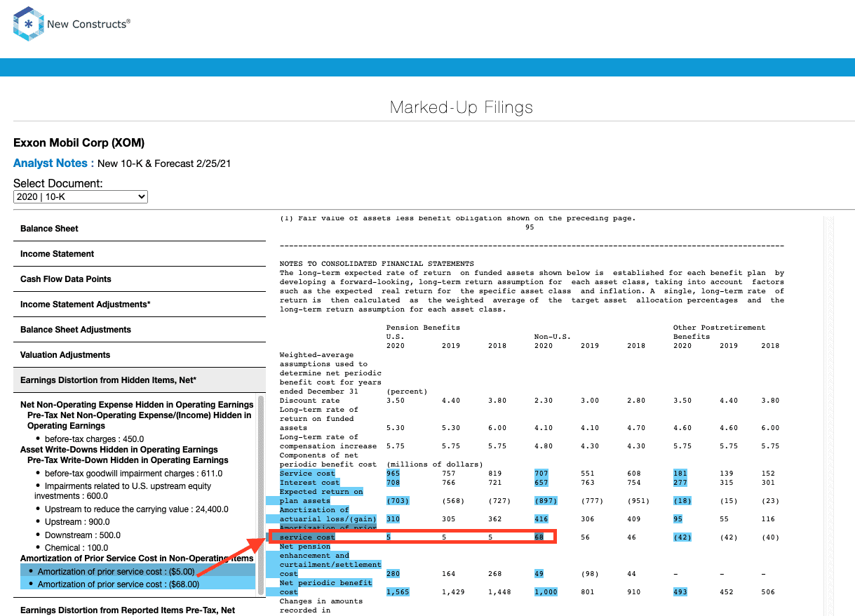Collapse Earnings Distortion from Hidden Items, Net
This screenshot has width=855, height=616.
140,380
